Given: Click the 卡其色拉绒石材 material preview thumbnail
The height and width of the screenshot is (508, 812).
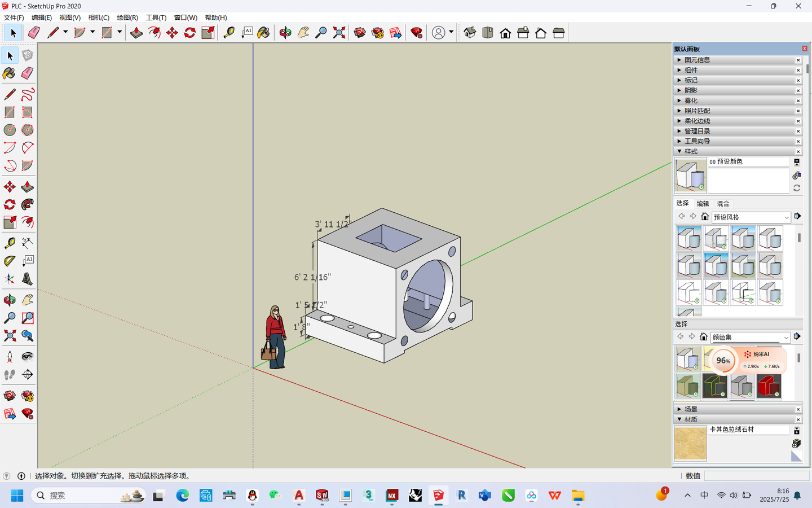Looking at the screenshot, I should point(689,444).
